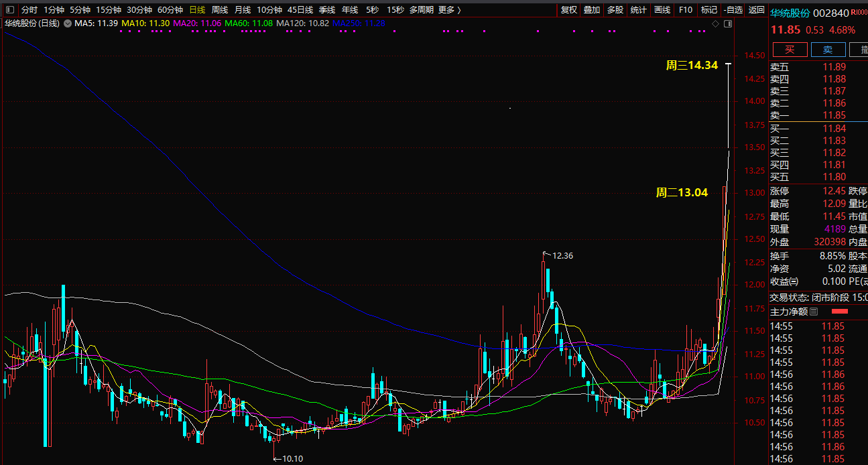The image size is (868, 465).
Task: Switch to 月线 monthly chart
Action: [243, 10]
